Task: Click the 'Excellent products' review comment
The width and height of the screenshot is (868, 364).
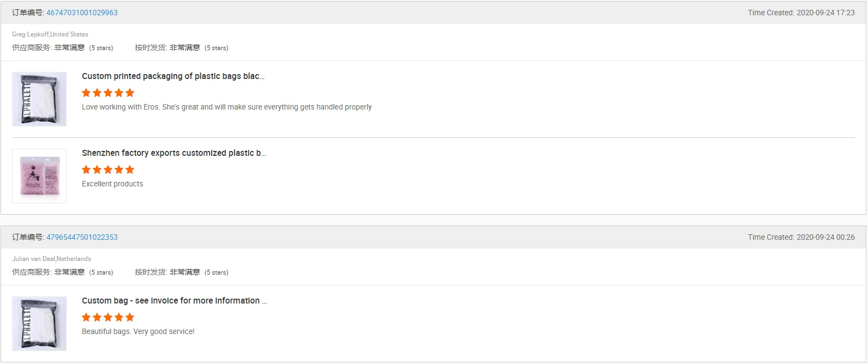Action: [112, 184]
